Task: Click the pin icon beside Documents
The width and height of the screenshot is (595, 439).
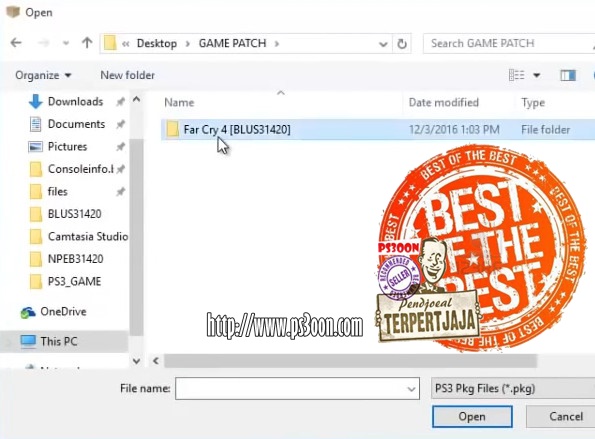Action: tap(121, 124)
